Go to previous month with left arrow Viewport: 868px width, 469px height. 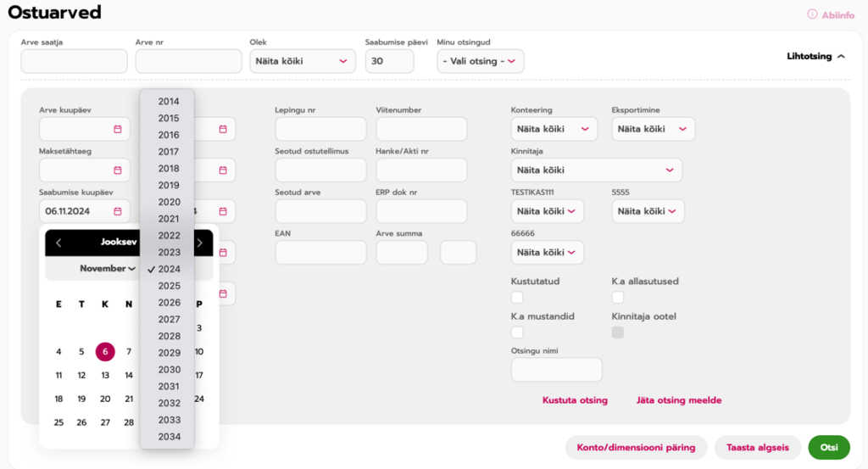pos(58,243)
